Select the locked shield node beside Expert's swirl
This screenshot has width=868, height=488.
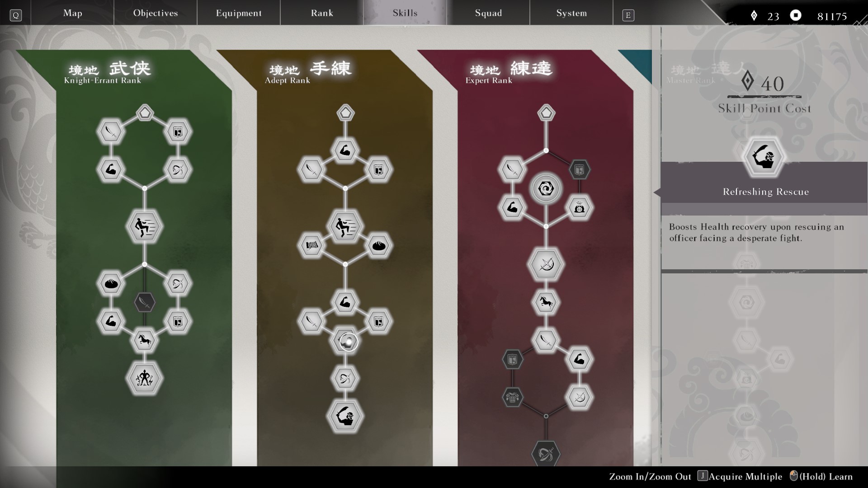pyautogui.click(x=579, y=170)
